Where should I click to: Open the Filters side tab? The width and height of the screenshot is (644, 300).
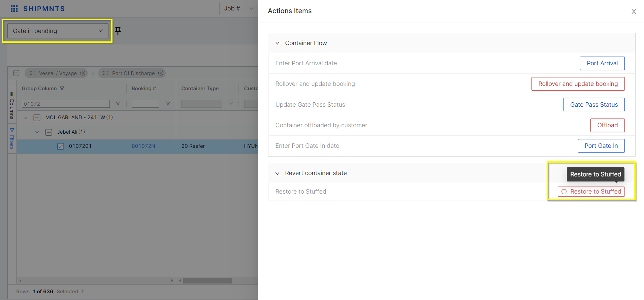pos(12,139)
